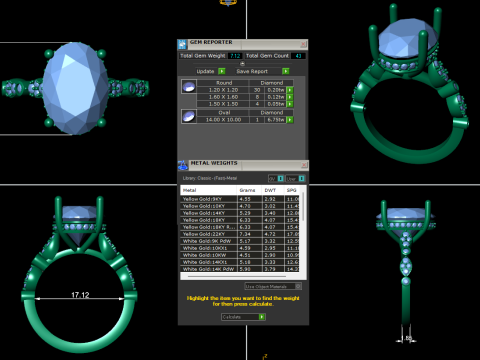The width and height of the screenshot is (480, 360).
Task: Click the 14.00 X 10.00 size cell
Action: [x=223, y=120]
